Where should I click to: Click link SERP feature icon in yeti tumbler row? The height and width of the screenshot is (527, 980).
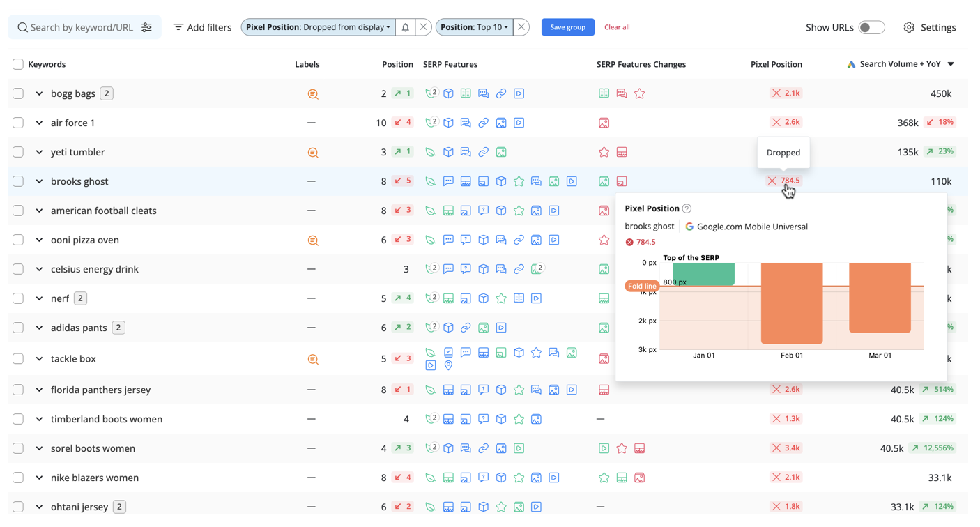483,152
